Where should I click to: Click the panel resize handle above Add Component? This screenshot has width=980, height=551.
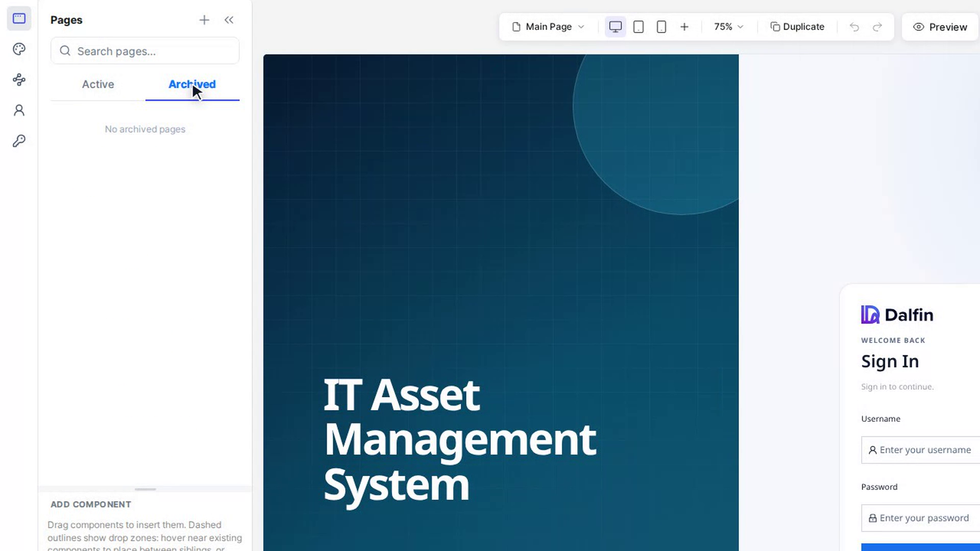click(145, 489)
